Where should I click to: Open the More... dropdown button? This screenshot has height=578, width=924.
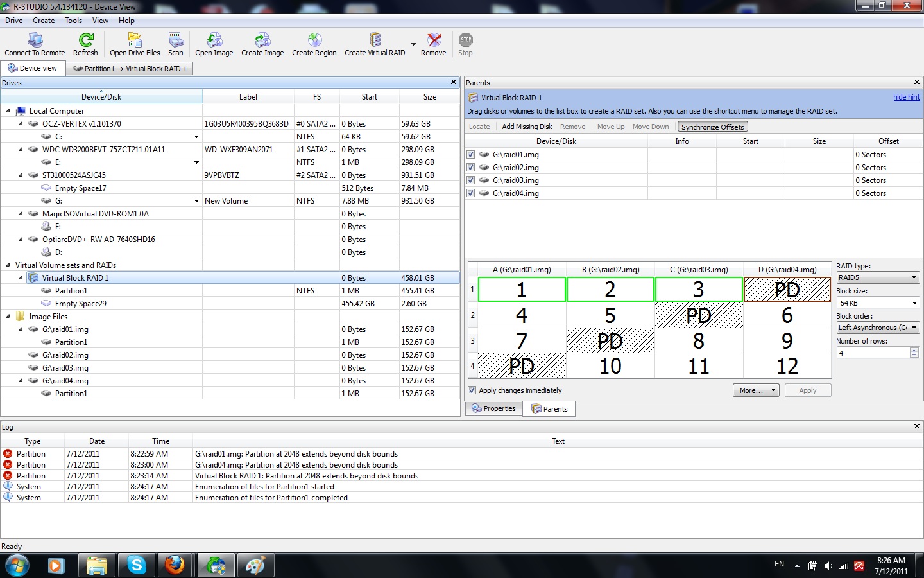click(x=756, y=390)
